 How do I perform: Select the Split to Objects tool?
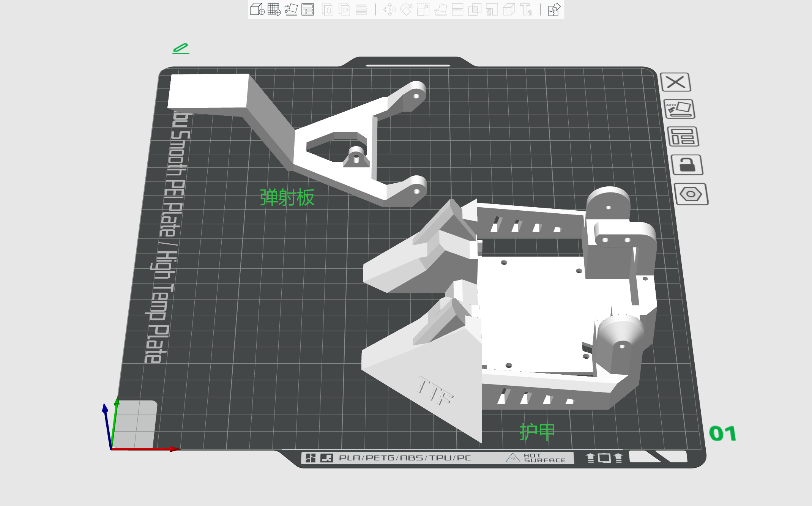(x=328, y=9)
